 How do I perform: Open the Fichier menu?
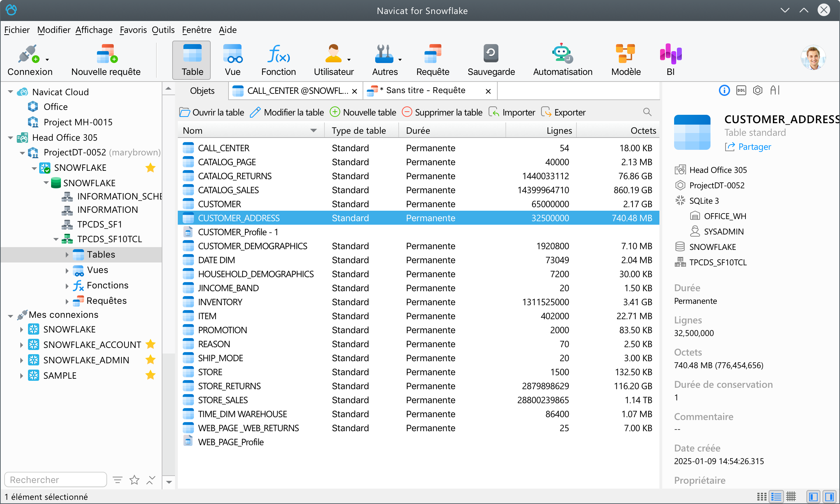click(x=17, y=30)
